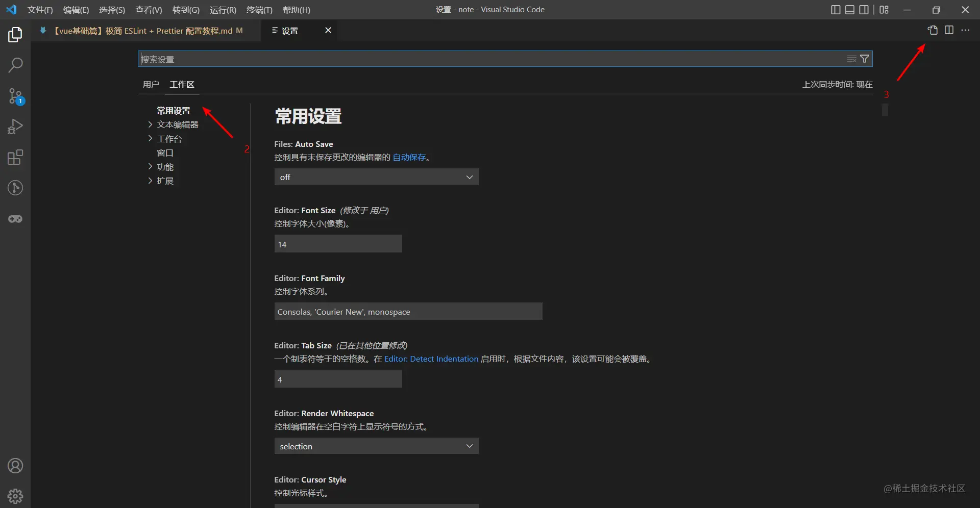Expand the 功能 tree node

click(165, 167)
